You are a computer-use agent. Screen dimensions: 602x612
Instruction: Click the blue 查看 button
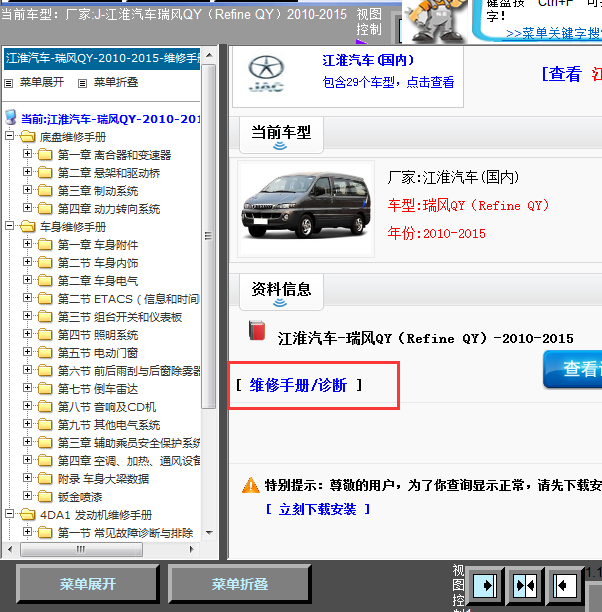click(x=573, y=369)
